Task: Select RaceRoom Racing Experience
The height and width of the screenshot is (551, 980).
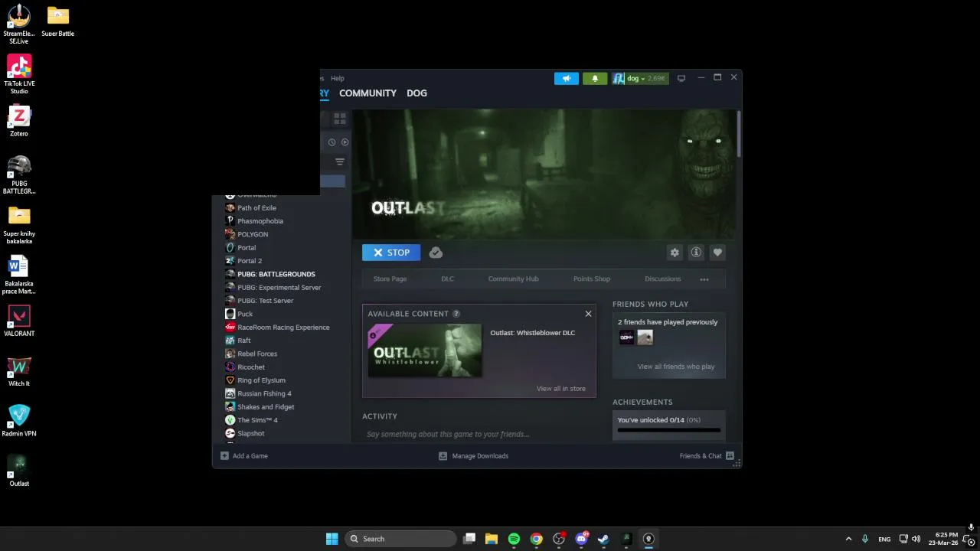Action: coord(283,328)
